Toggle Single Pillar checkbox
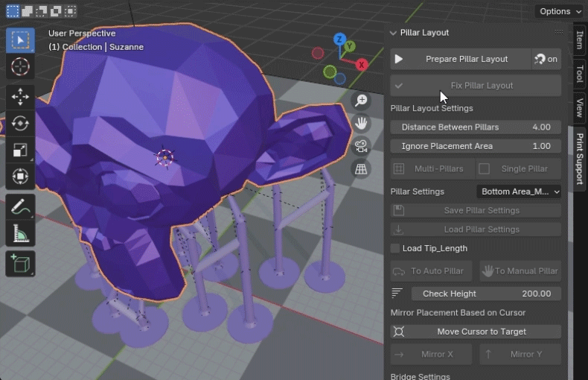This screenshot has width=588, height=380. (x=519, y=169)
